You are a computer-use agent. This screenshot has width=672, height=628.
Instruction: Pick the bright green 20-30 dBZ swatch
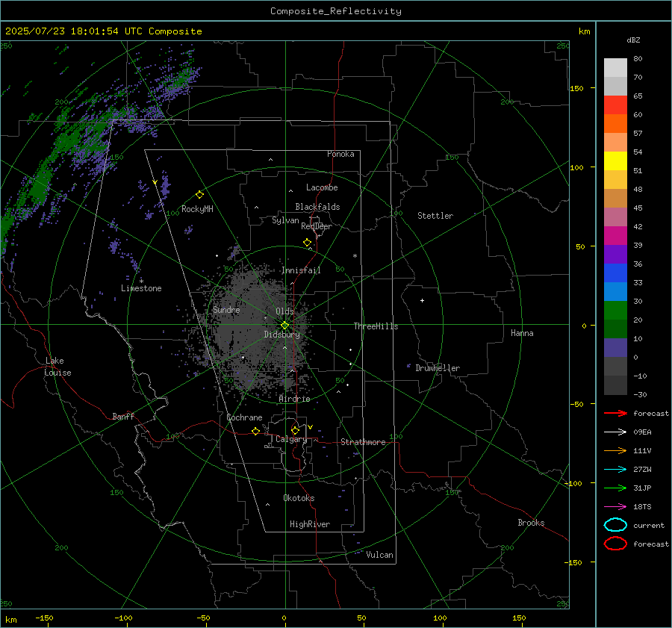[x=615, y=311]
